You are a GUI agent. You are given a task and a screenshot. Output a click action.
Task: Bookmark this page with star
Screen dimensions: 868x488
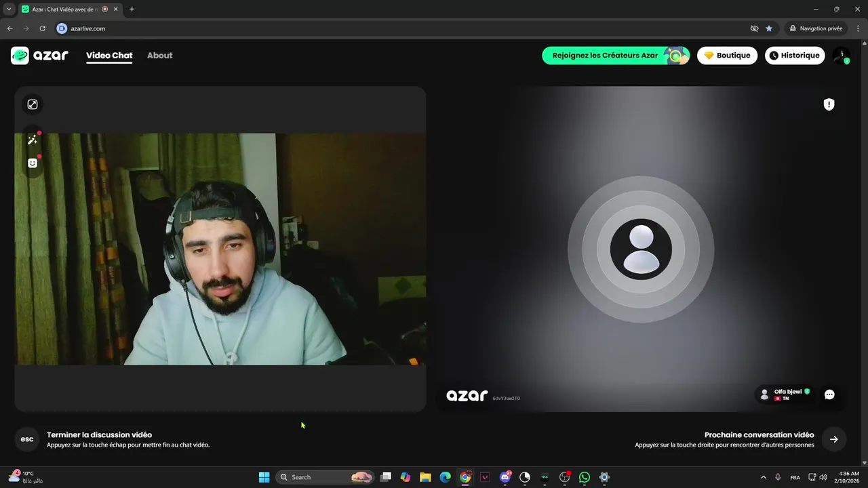(769, 28)
